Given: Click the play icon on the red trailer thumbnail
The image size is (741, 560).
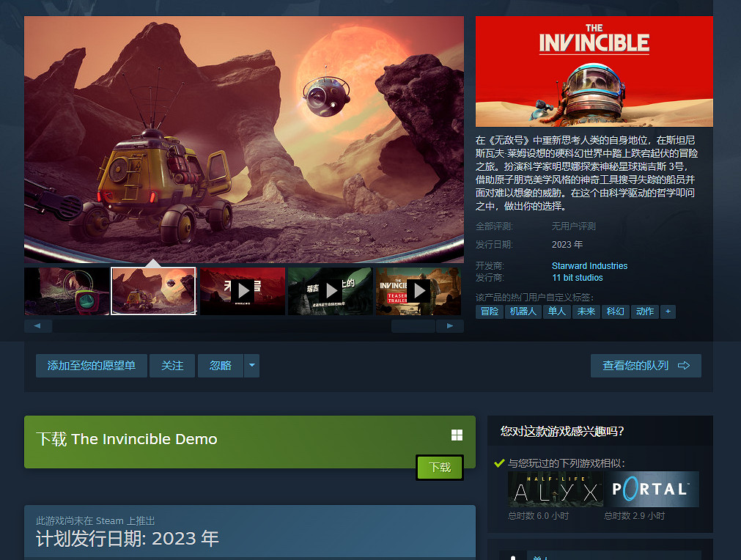Looking at the screenshot, I should pos(242,291).
